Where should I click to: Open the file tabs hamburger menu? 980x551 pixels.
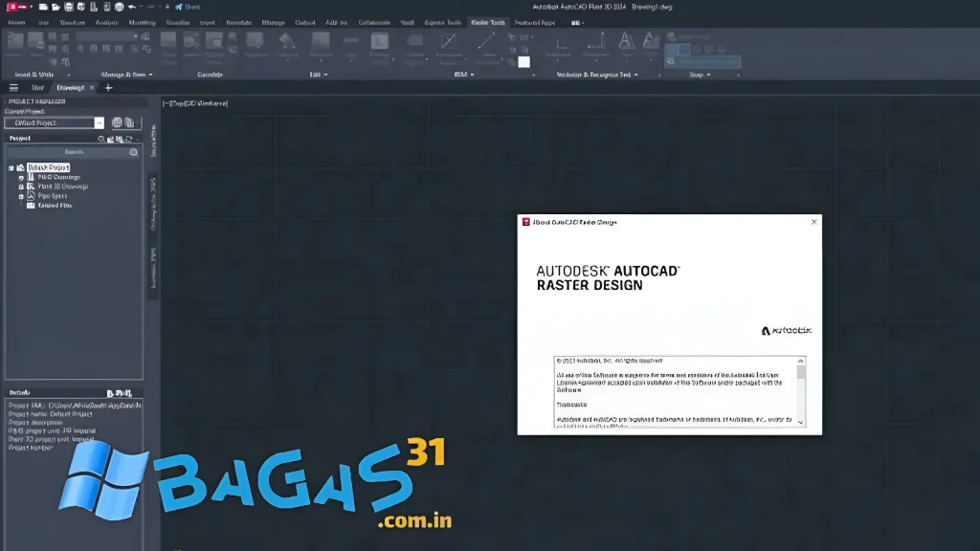(13, 88)
